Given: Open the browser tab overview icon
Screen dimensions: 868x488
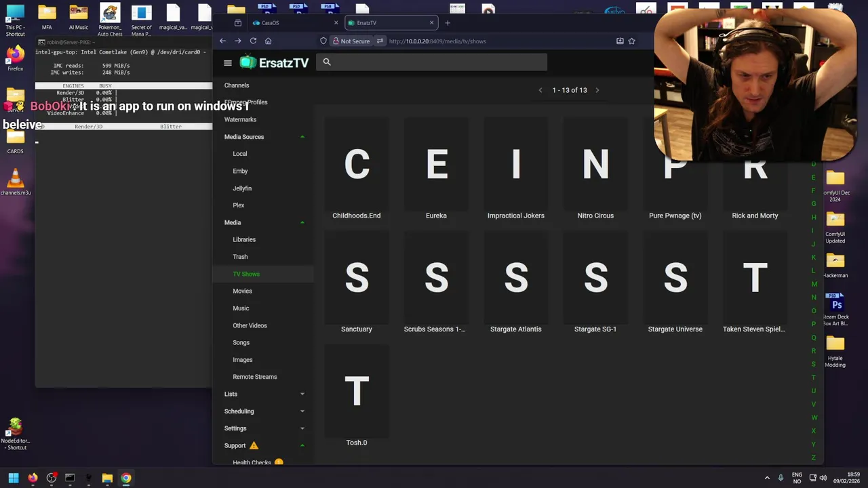Looking at the screenshot, I should pos(238,23).
